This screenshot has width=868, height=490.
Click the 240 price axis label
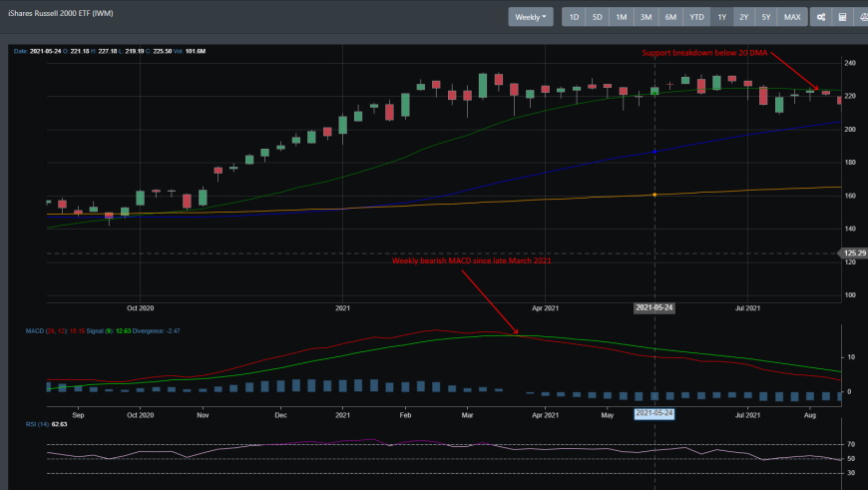[x=850, y=63]
